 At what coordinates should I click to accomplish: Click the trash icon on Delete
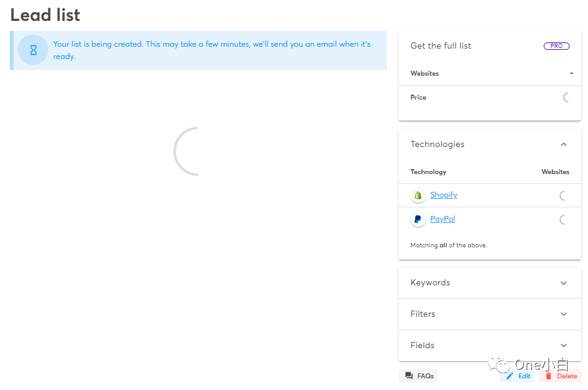(x=549, y=376)
